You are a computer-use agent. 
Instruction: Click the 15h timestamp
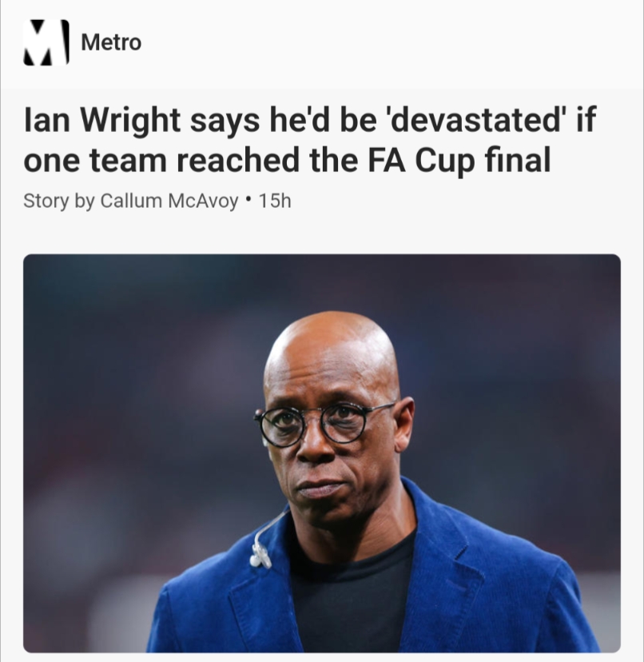[x=275, y=201]
